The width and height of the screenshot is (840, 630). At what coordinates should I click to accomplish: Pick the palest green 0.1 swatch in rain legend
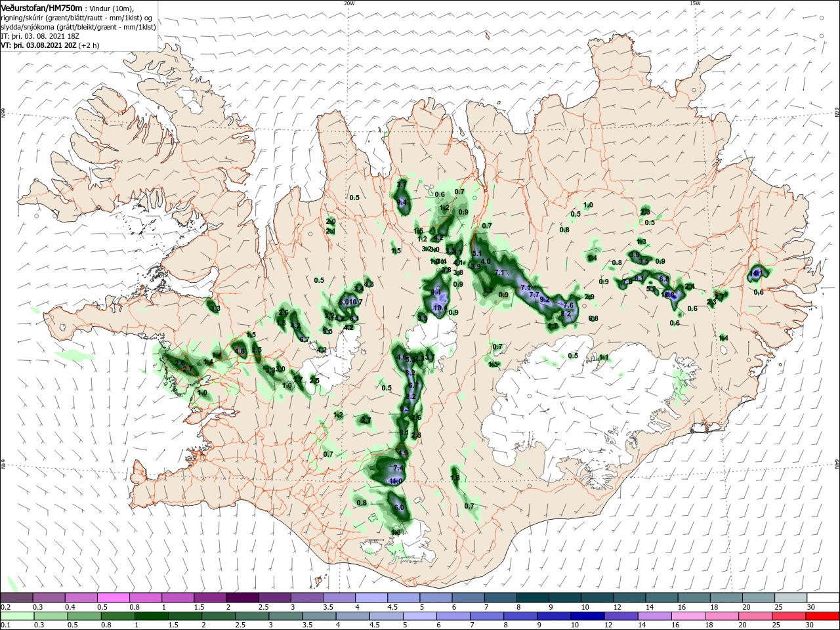pyautogui.click(x=17, y=616)
